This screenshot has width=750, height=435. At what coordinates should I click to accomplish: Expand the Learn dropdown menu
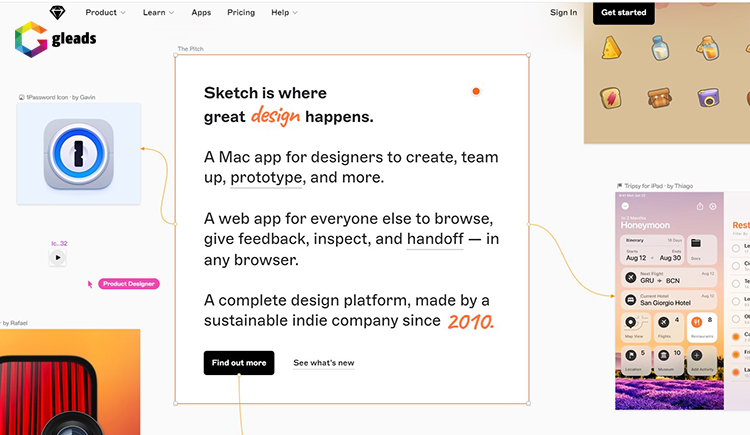pyautogui.click(x=158, y=13)
